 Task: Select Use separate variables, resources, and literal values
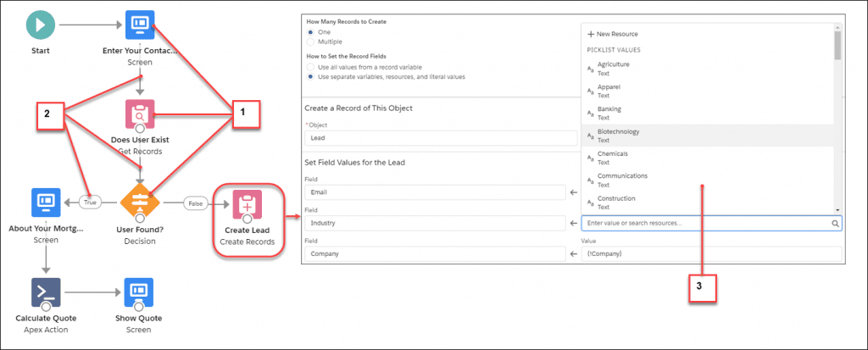click(x=311, y=77)
